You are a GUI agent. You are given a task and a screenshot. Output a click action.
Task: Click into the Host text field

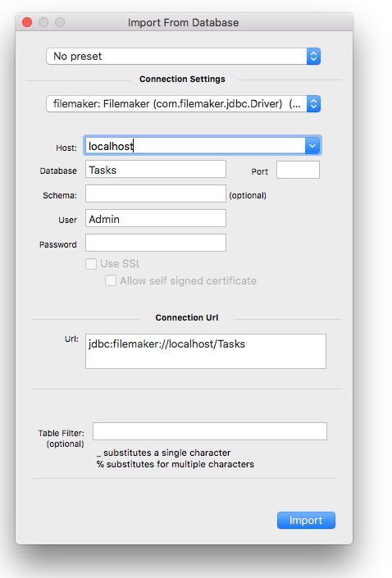[195, 146]
